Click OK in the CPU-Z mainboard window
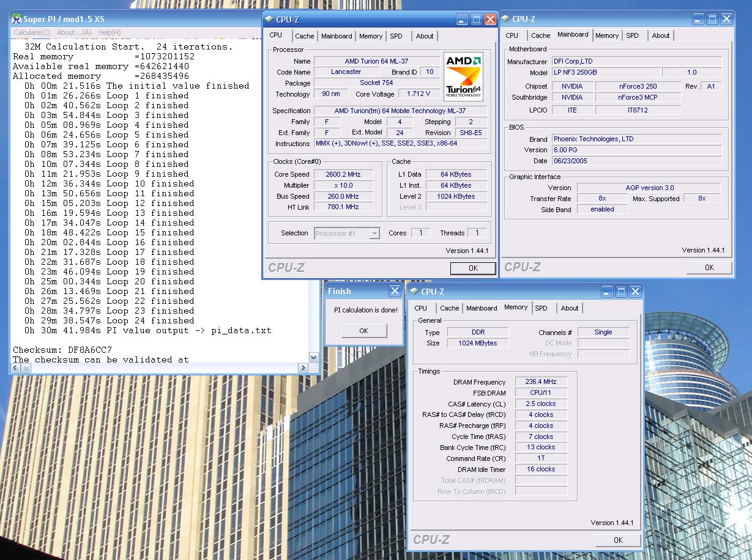The height and width of the screenshot is (560, 752). point(709,268)
